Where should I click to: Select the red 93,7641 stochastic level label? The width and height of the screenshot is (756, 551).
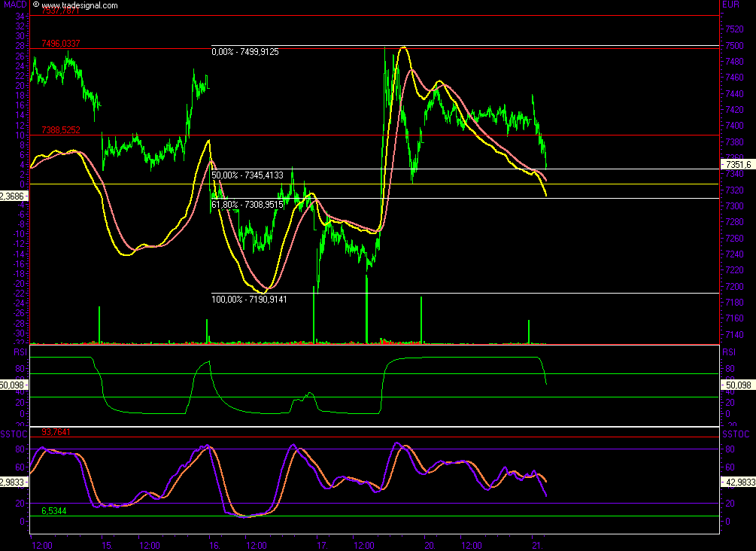coord(55,432)
